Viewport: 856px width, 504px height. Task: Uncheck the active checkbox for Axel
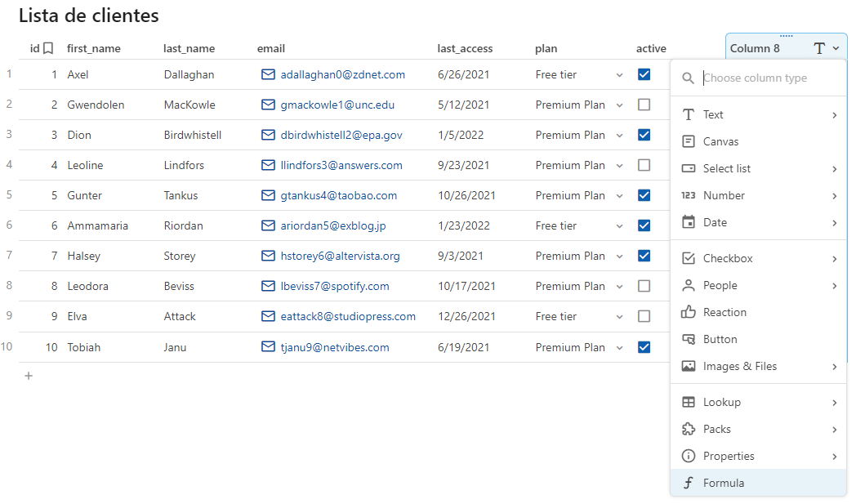click(644, 74)
